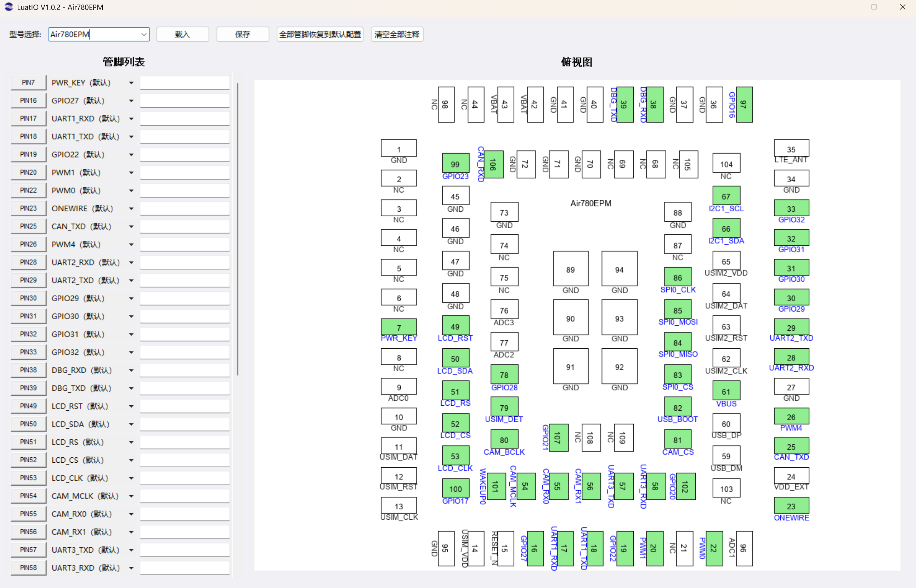916x588 pixels.
Task: Click the PIN16 button in pin list
Action: pyautogui.click(x=28, y=101)
